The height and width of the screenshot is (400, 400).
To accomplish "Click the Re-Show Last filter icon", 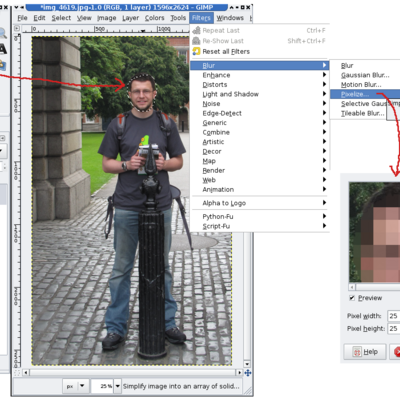I will click(x=196, y=41).
